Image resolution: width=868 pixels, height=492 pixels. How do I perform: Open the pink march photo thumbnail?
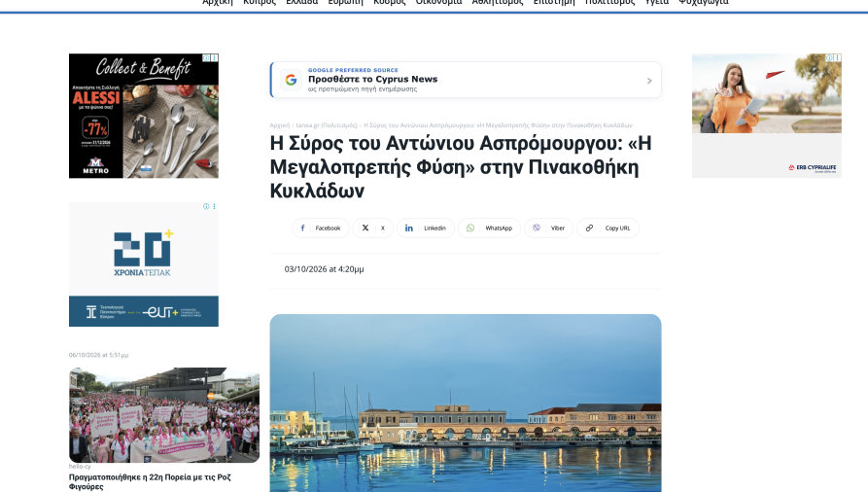(x=164, y=415)
